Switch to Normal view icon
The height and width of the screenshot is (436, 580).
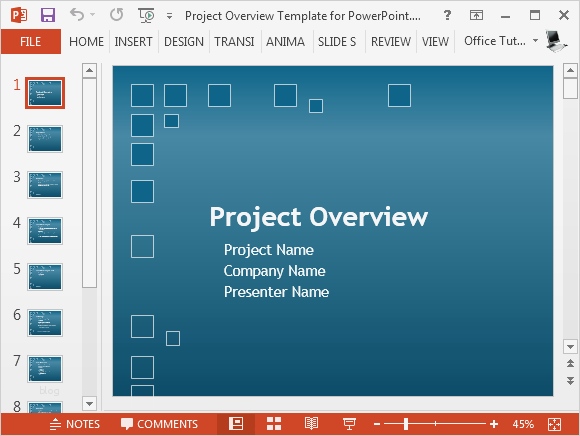[236, 424]
